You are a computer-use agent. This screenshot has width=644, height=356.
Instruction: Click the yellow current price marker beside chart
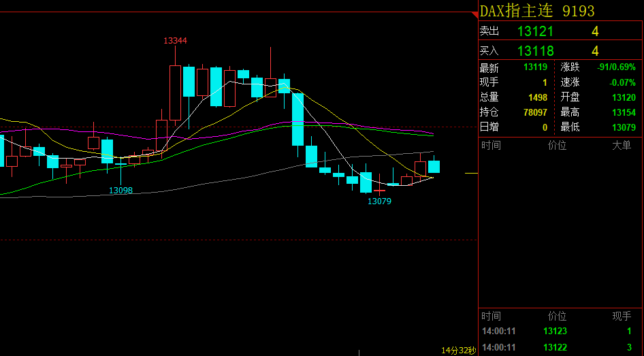pos(471,174)
